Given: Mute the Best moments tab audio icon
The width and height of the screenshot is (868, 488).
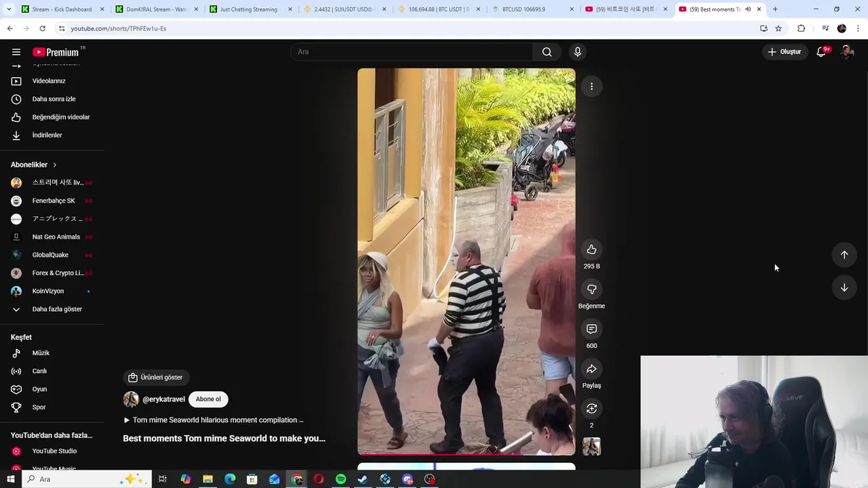Looking at the screenshot, I should (x=748, y=9).
